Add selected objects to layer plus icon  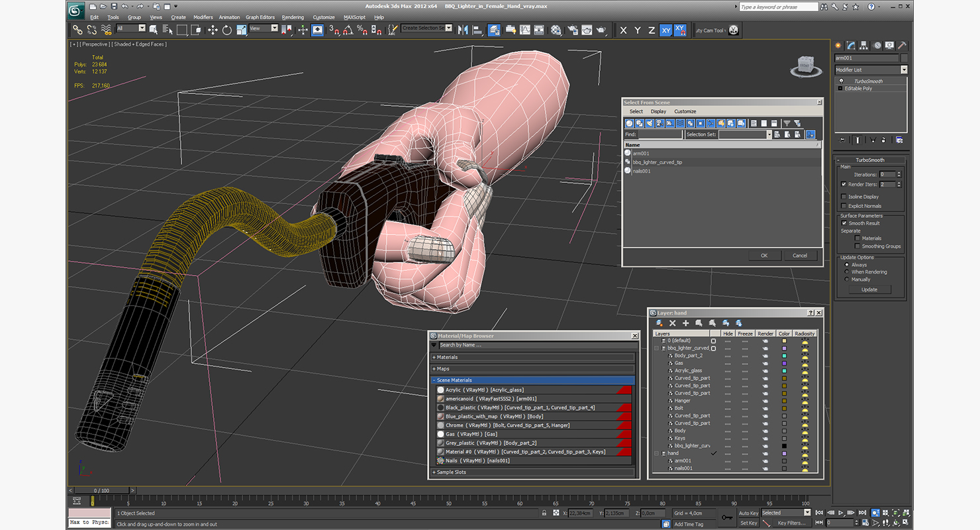[686, 323]
